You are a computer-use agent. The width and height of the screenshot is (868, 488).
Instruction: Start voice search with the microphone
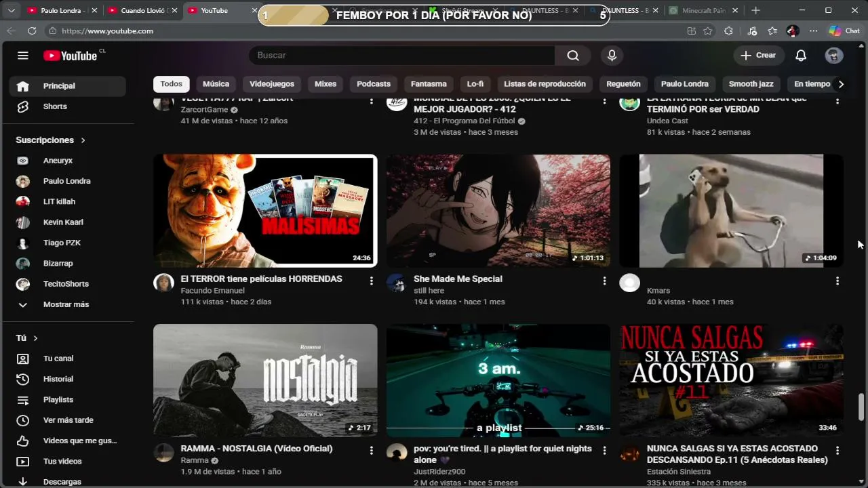[x=612, y=56]
